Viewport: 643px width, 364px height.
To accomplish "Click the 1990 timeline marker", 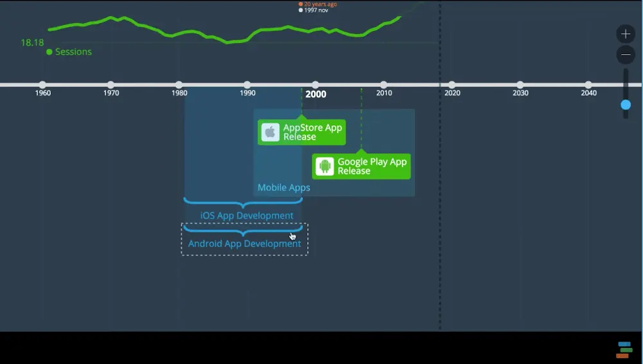I will (247, 84).
